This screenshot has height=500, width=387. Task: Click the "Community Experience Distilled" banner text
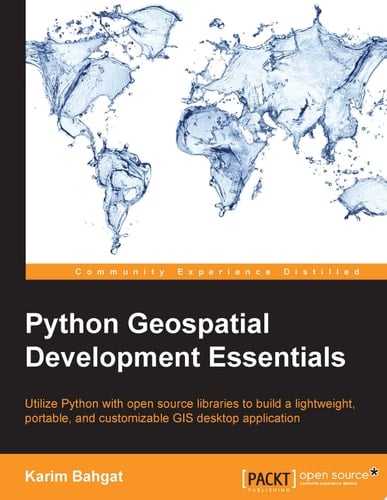coord(218,272)
